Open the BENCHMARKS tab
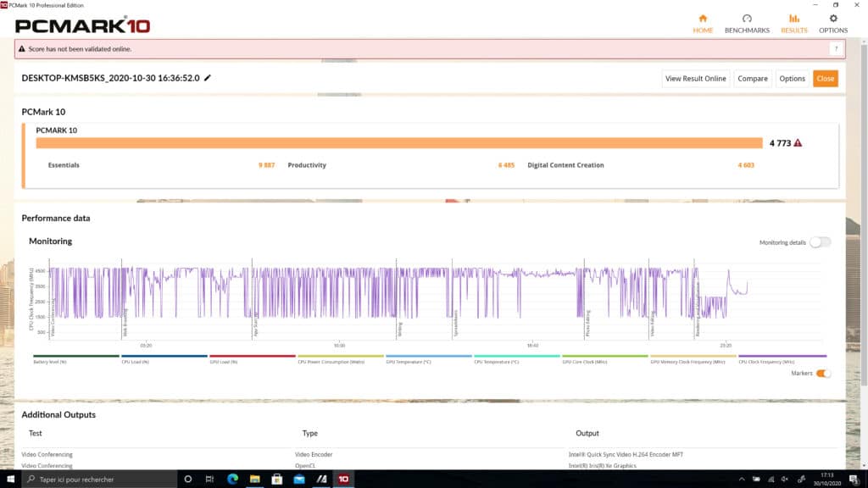The width and height of the screenshot is (868, 488). 747,24
